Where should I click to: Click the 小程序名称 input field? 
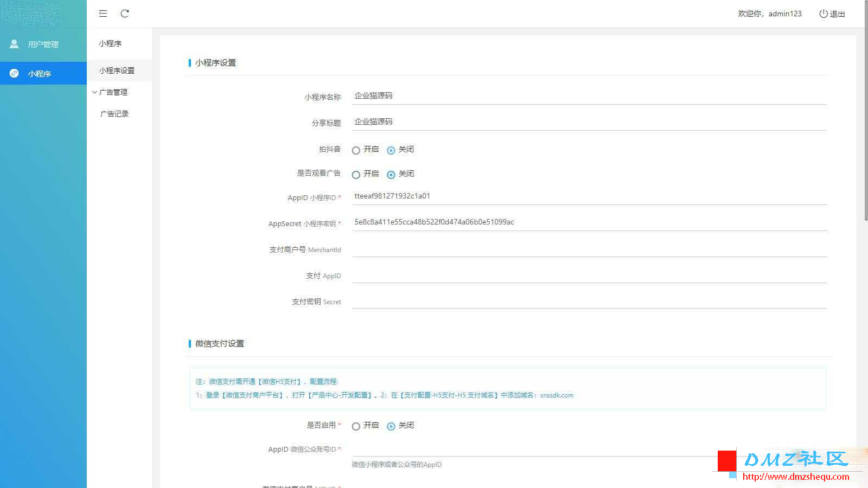[589, 96]
